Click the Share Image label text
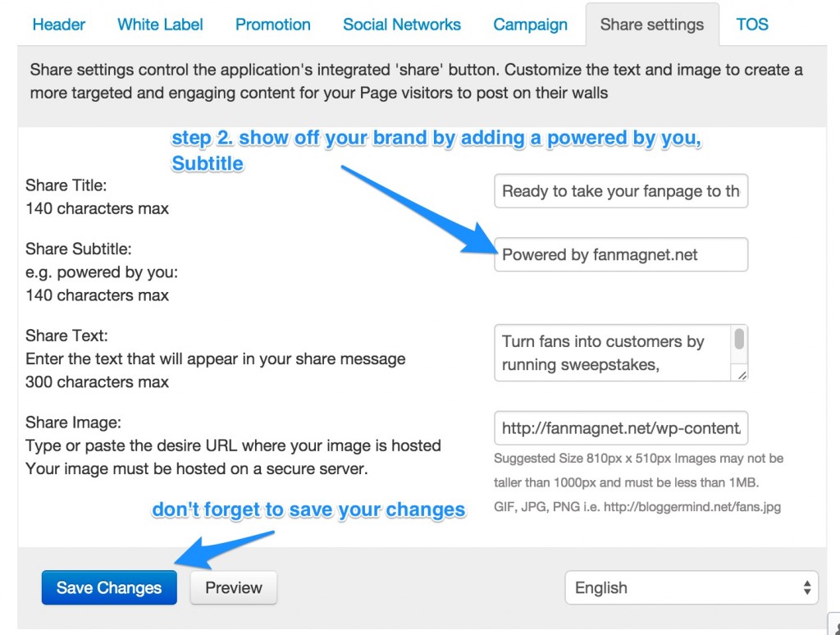The image size is (840, 635). [x=73, y=423]
